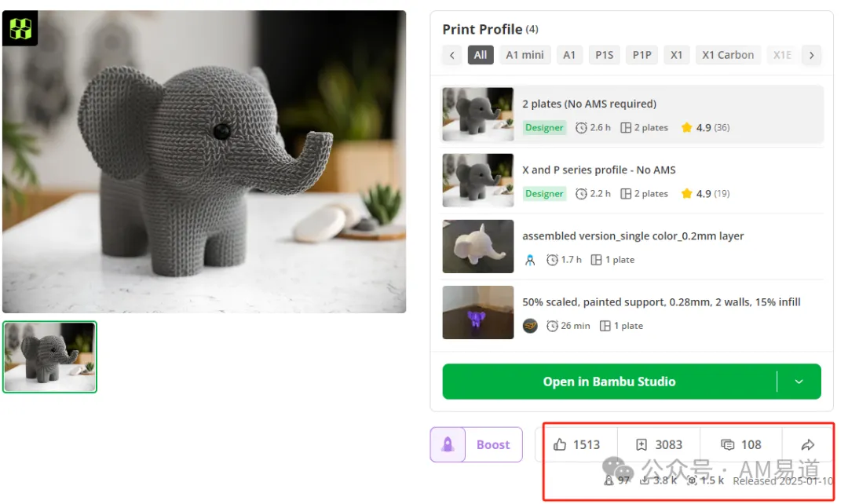Click the bookmark collect icon showing 3083
The height and width of the screenshot is (504, 848).
641,444
